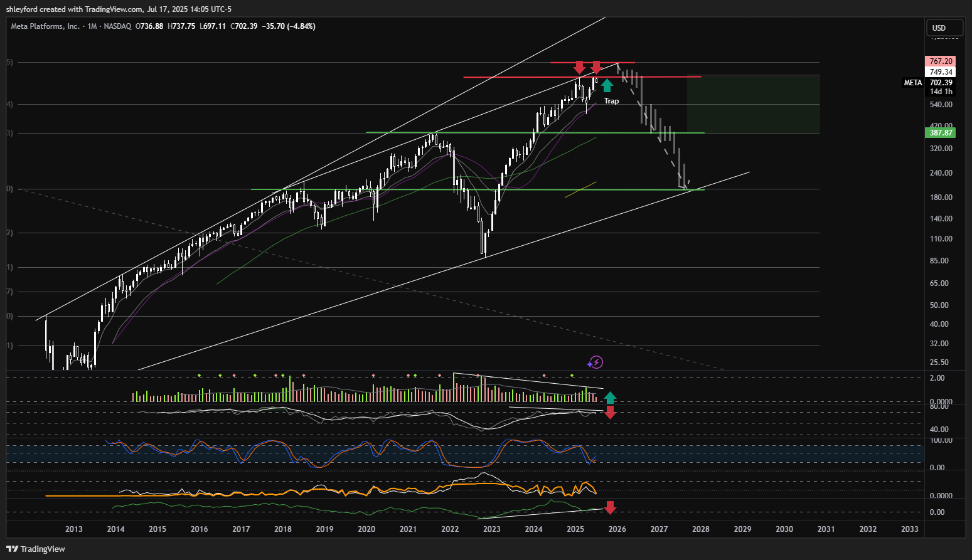The image size is (972, 560).
Task: Click the open value O736.88
Action: [149, 26]
